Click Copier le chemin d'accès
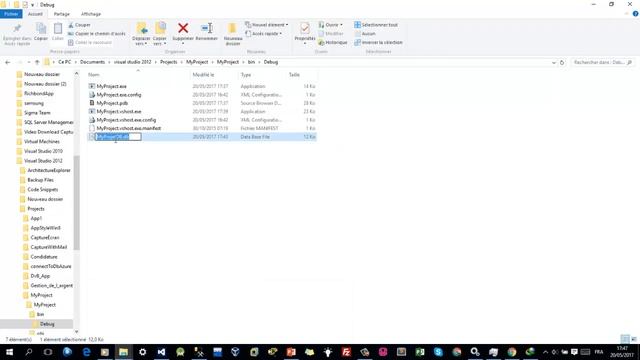 97,33
